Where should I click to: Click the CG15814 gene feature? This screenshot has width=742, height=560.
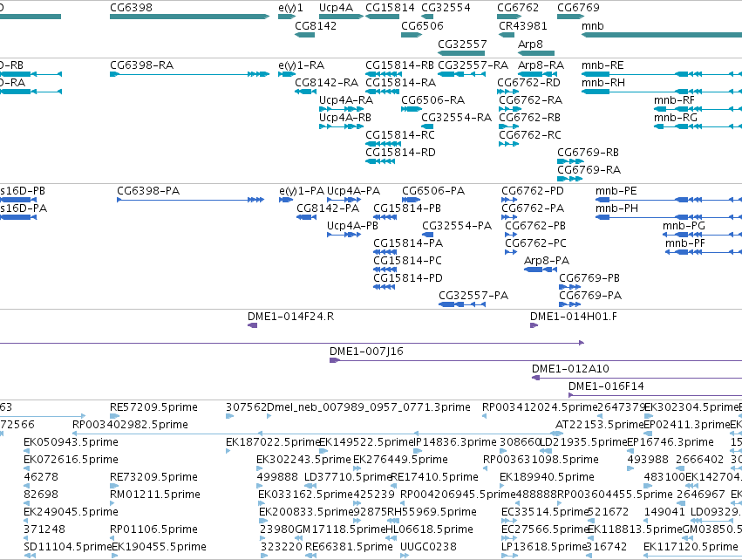383,17
